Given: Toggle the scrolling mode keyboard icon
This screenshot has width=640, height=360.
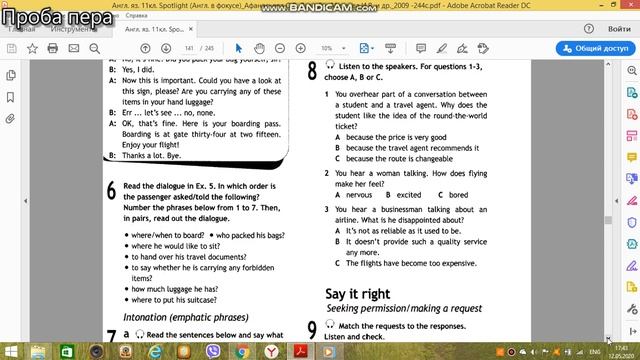Looking at the screenshot, I should coord(391,49).
